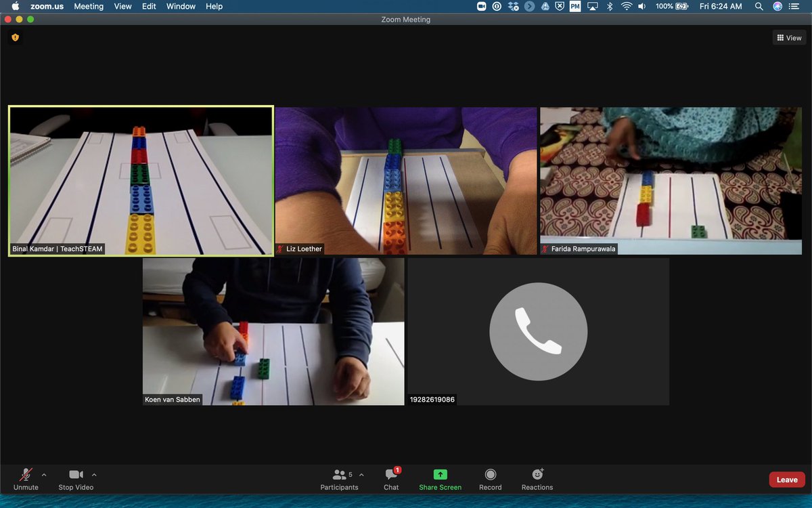
Task: Click Liz Loether's muted name label
Action: (x=300, y=249)
